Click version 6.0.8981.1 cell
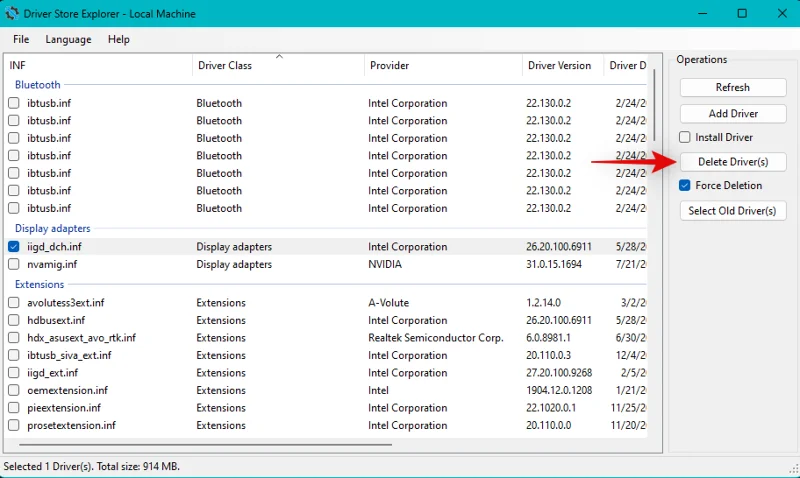The width and height of the screenshot is (800, 478). 548,338
